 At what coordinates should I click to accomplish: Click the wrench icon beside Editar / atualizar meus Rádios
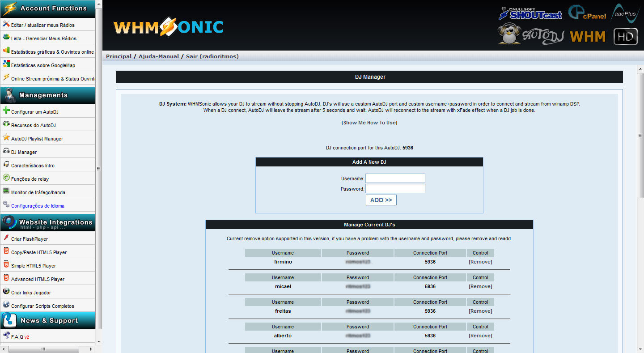coord(6,24)
